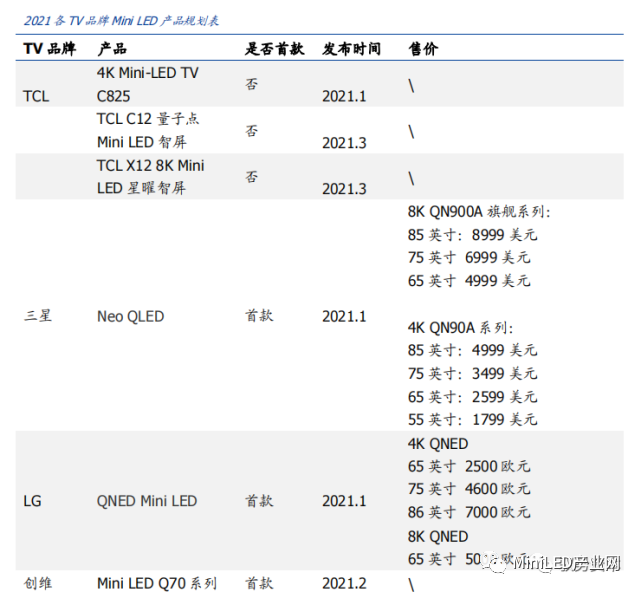This screenshot has width=641, height=592.
Task: Click 'Mini LED 智屏' product text
Action: coord(141,142)
